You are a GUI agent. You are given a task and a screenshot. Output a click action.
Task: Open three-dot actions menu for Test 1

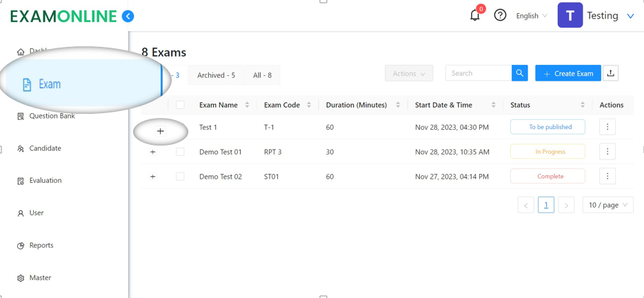pos(607,127)
